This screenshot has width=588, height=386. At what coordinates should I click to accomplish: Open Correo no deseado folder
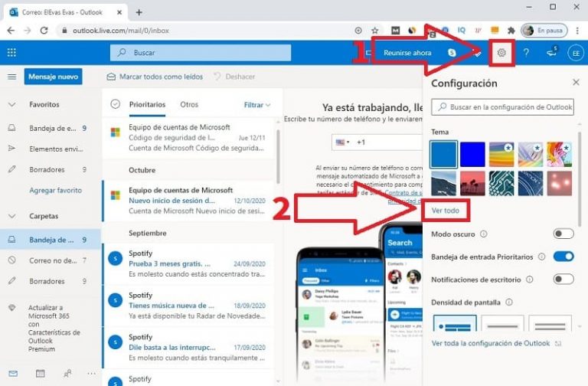point(51,260)
